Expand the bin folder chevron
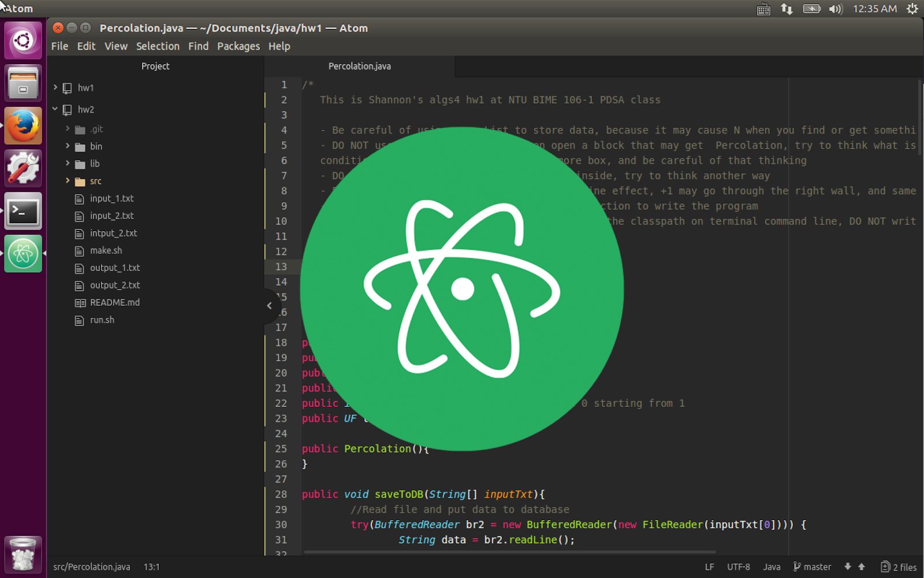 (x=68, y=146)
